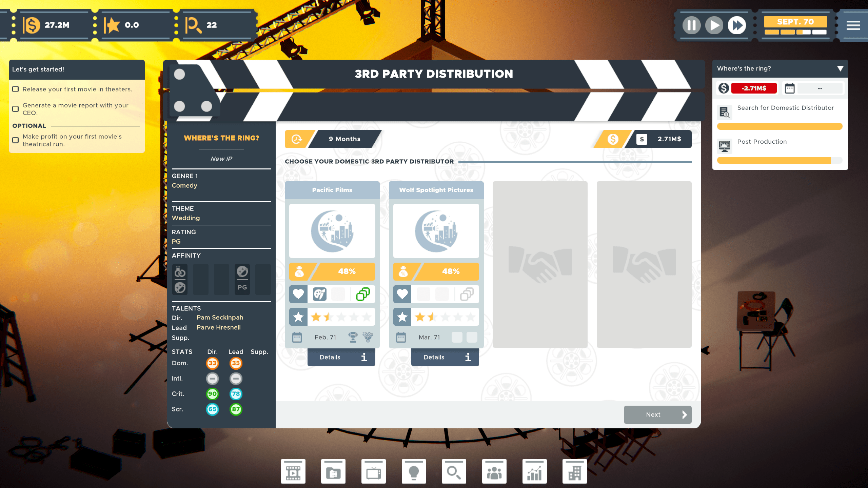Check 'Release your first movie in theaters'
The image size is (868, 488).
tap(16, 89)
